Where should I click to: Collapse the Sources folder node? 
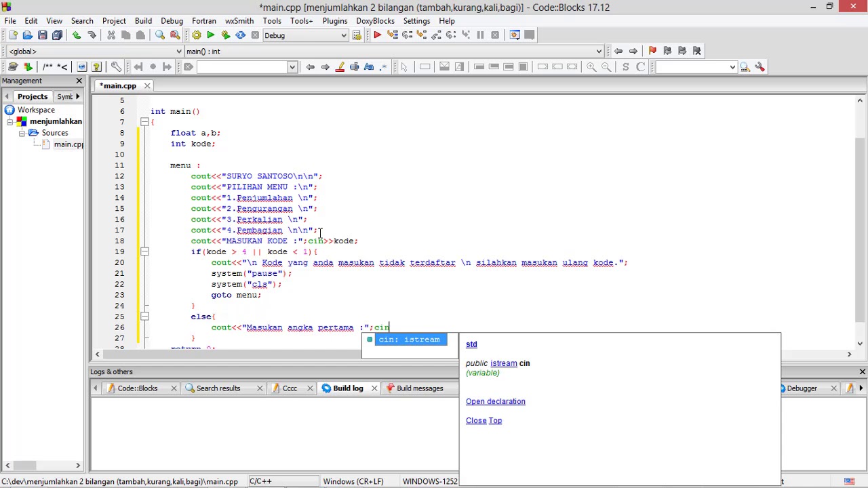22,133
